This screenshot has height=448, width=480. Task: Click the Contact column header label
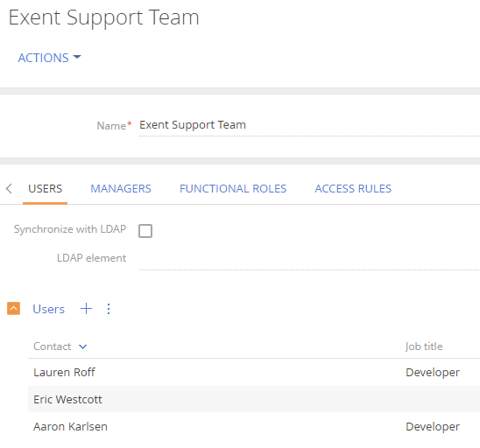click(53, 346)
